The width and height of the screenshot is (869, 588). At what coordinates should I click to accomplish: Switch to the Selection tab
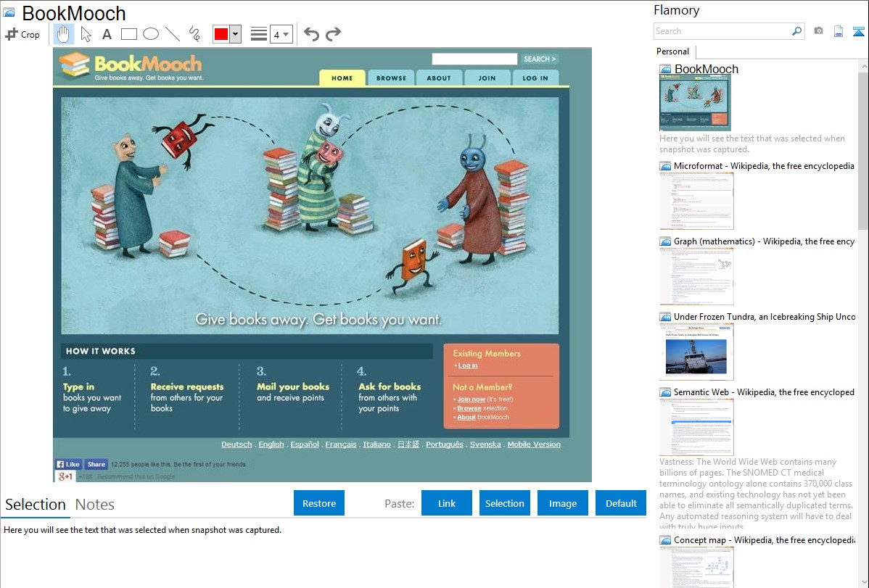[36, 505]
